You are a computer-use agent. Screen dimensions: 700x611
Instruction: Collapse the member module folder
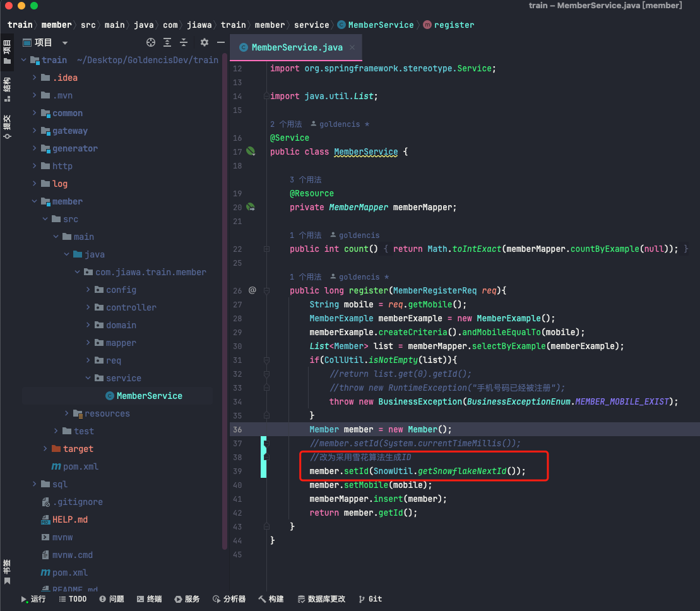point(34,201)
